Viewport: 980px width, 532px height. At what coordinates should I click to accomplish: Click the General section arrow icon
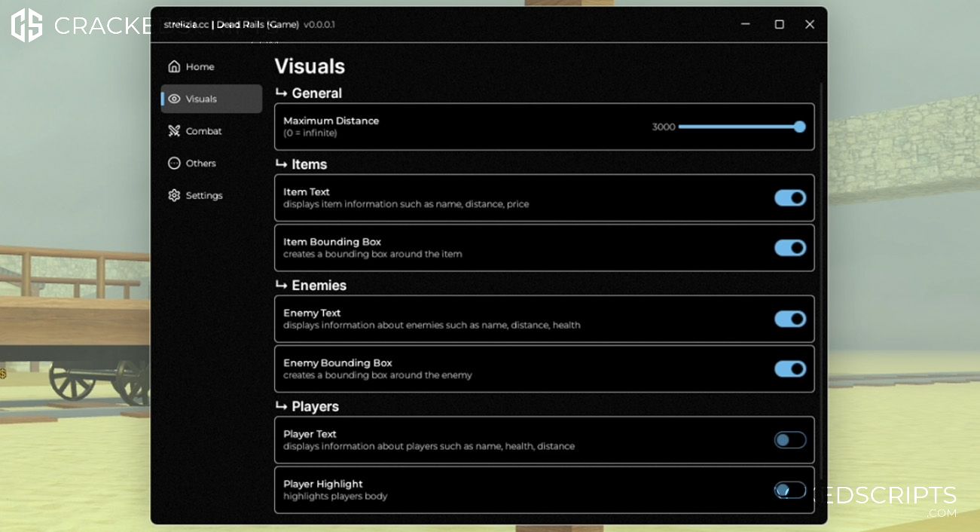pyautogui.click(x=281, y=93)
